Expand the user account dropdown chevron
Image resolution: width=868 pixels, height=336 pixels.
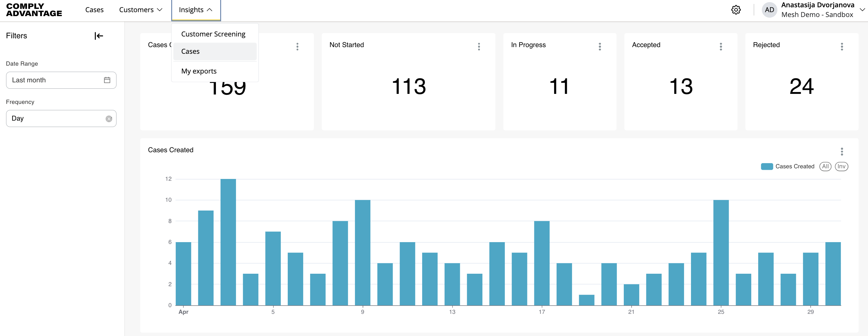pos(862,10)
